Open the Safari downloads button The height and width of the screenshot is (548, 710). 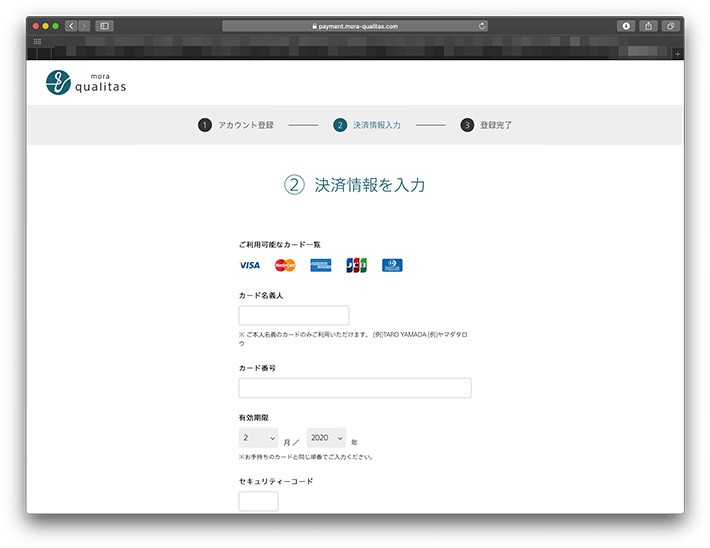pos(626,26)
